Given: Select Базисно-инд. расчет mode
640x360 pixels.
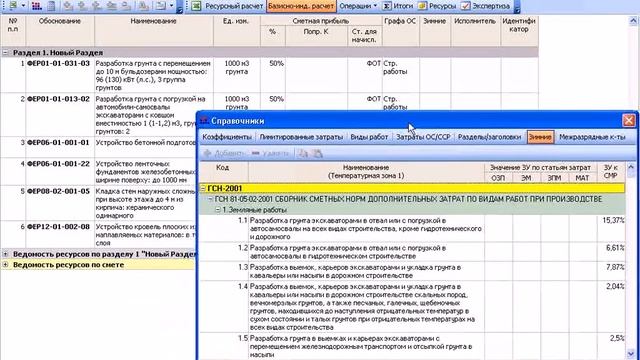Looking at the screenshot, I should pos(301,6).
